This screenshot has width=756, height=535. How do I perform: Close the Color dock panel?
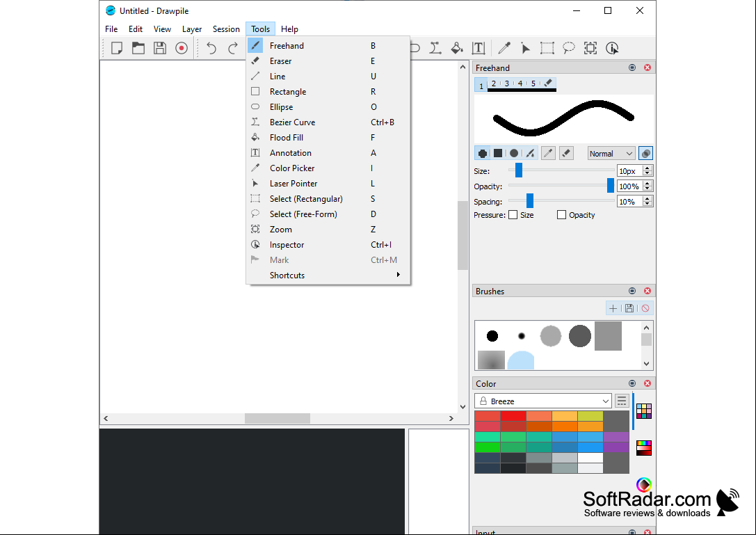(x=648, y=383)
